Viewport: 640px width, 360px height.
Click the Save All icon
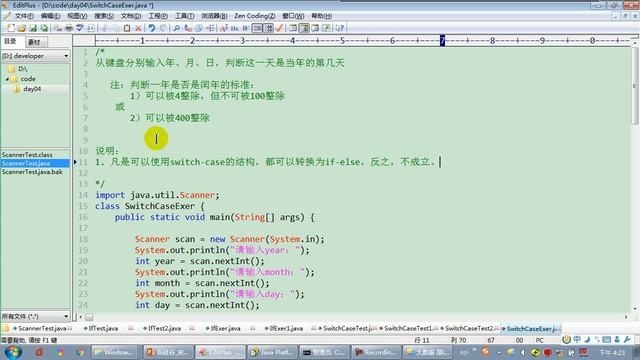(x=44, y=28)
